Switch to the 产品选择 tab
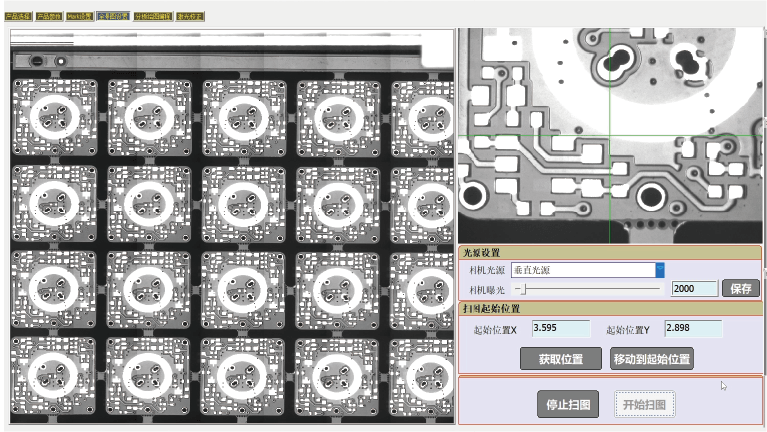The width and height of the screenshot is (767, 432). click(x=18, y=17)
